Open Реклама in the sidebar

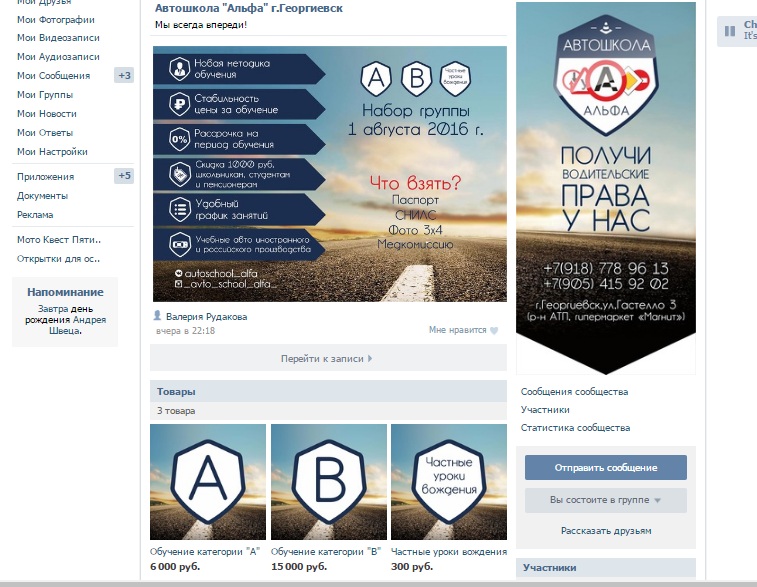click(35, 215)
